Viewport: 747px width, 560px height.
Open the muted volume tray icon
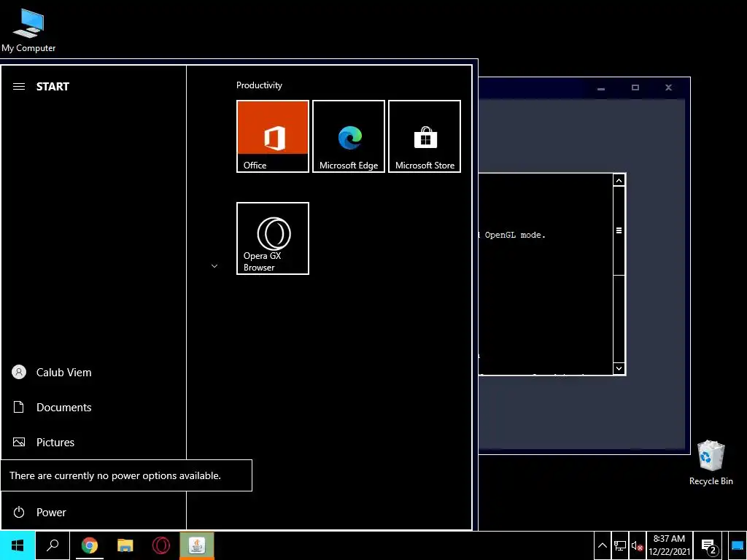click(638, 545)
